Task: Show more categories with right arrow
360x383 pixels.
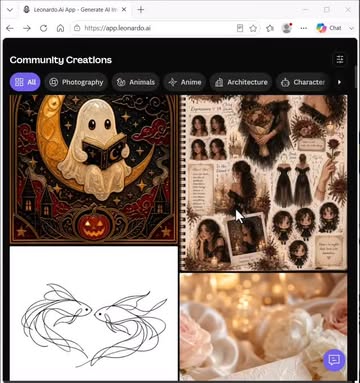Action: point(339,82)
